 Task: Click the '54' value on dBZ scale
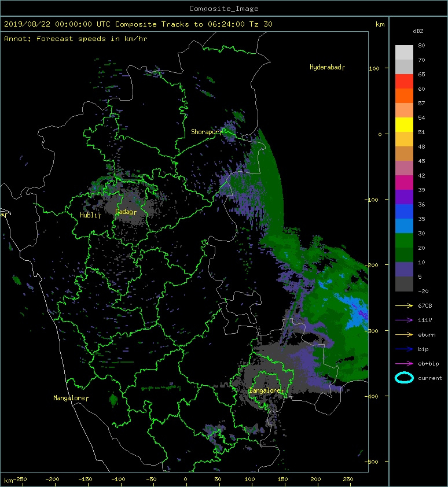click(x=421, y=118)
